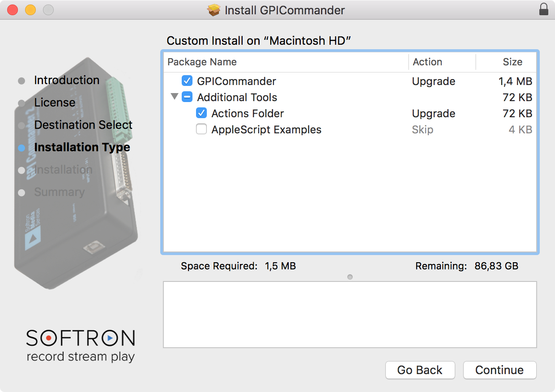Select the GPICommander row label
This screenshot has width=555, height=392.
[x=236, y=81]
